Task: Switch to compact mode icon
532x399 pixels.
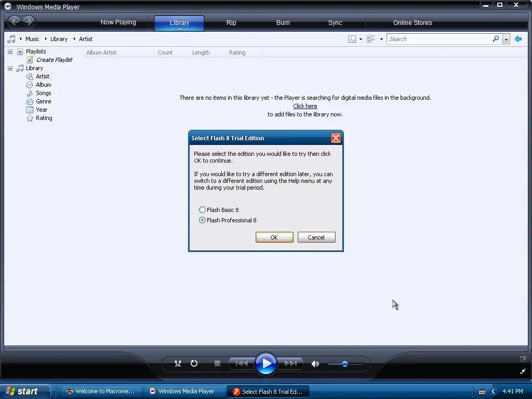Action: pos(523,371)
